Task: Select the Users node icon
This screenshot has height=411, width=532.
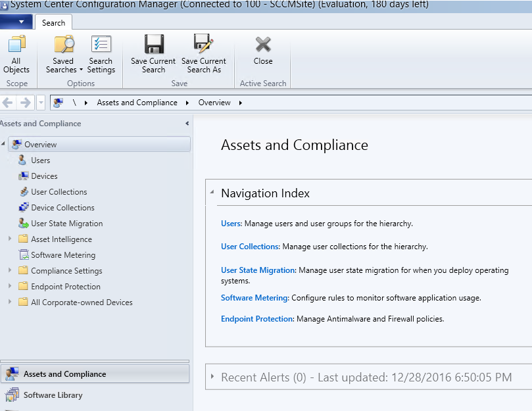Action: coord(22,160)
